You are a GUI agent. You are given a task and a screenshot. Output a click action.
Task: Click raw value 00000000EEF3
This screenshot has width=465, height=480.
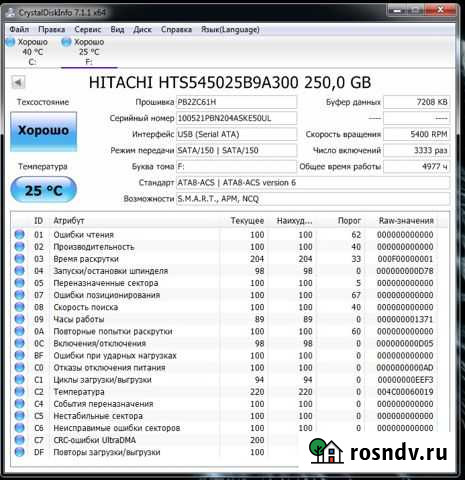[405, 380]
